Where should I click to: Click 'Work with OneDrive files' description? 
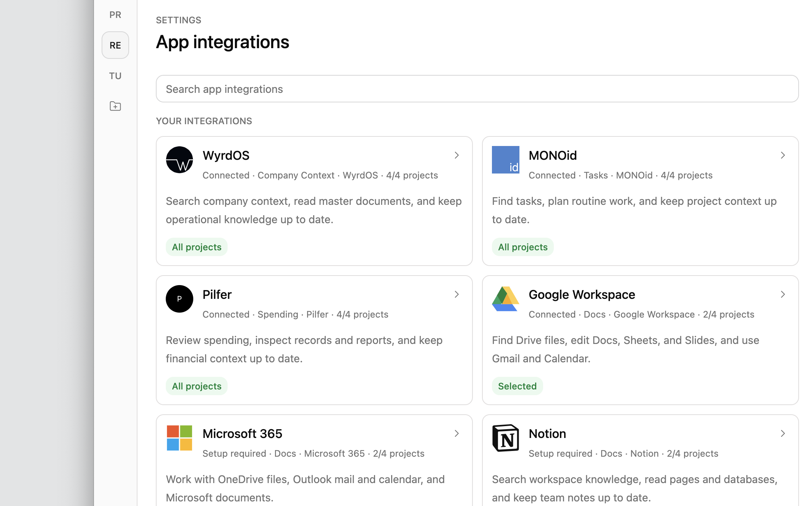click(x=306, y=488)
